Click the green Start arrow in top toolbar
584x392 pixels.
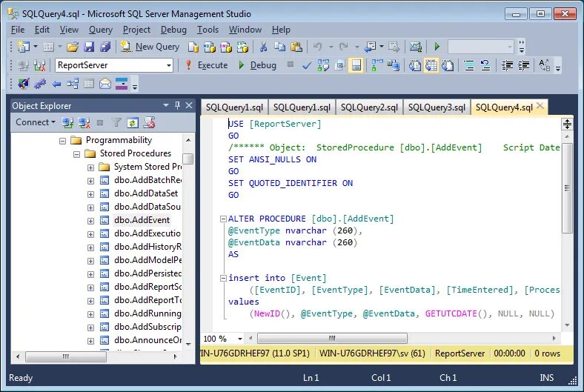click(437, 47)
